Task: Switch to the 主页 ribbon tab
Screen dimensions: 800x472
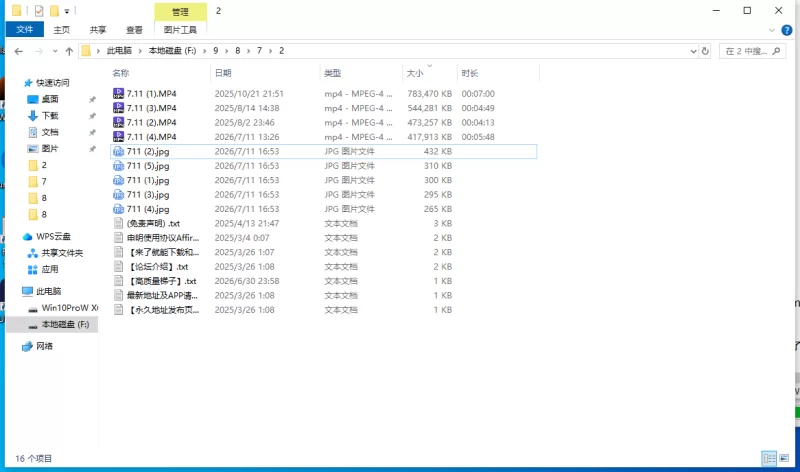Action: click(x=62, y=30)
